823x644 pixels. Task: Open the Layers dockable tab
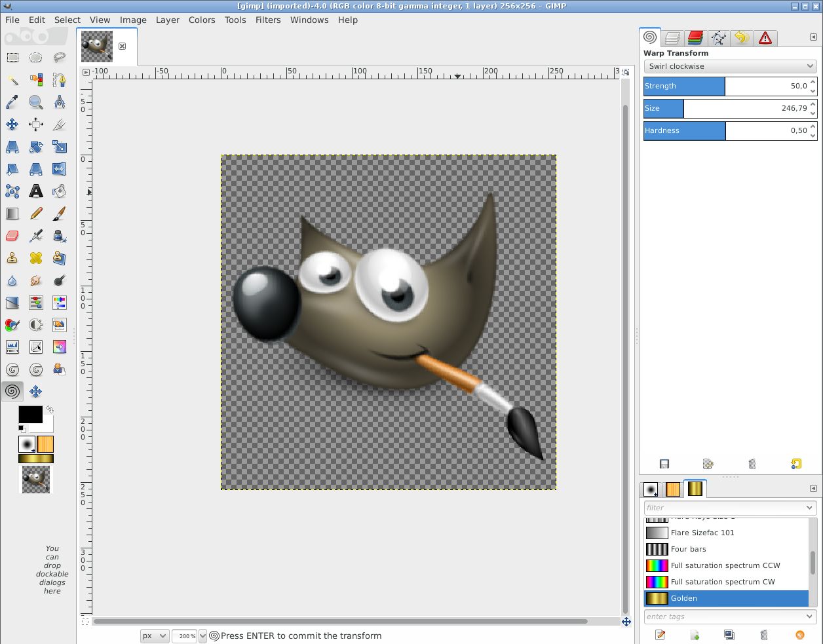click(672, 38)
